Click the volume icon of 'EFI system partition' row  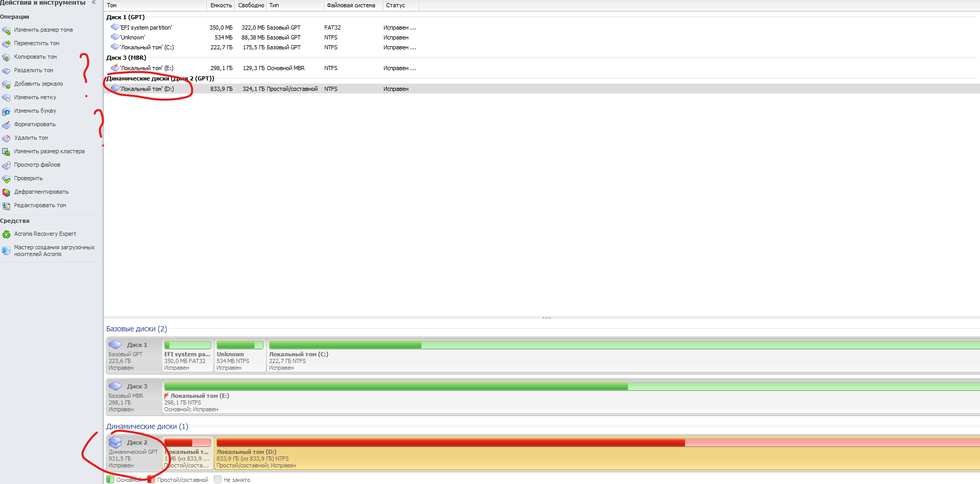point(115,27)
